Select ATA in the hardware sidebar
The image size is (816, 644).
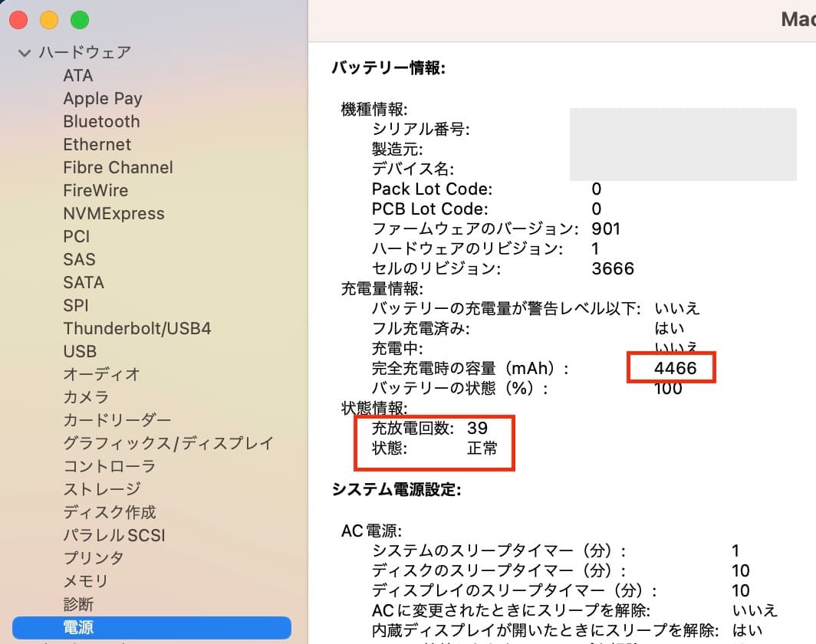pos(79,75)
